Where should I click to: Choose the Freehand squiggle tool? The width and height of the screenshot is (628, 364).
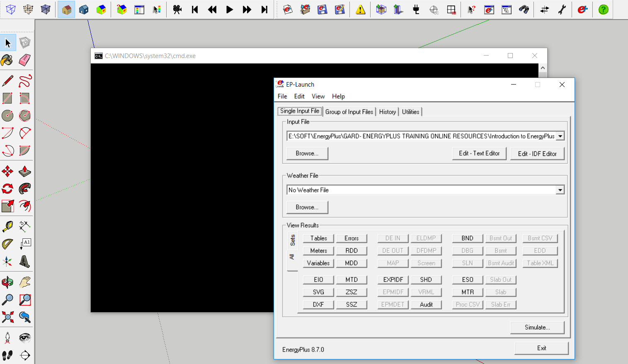(25, 81)
